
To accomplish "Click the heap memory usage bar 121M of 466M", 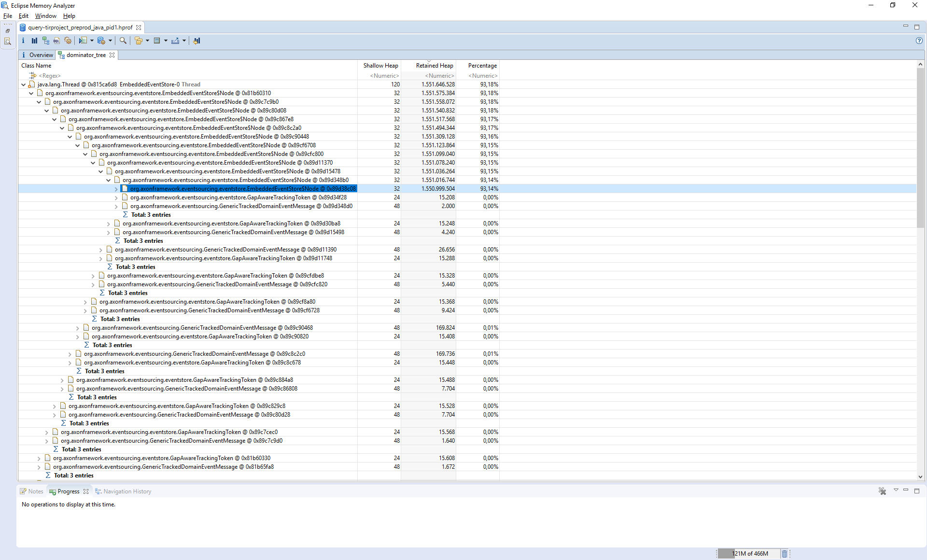I will click(x=748, y=554).
